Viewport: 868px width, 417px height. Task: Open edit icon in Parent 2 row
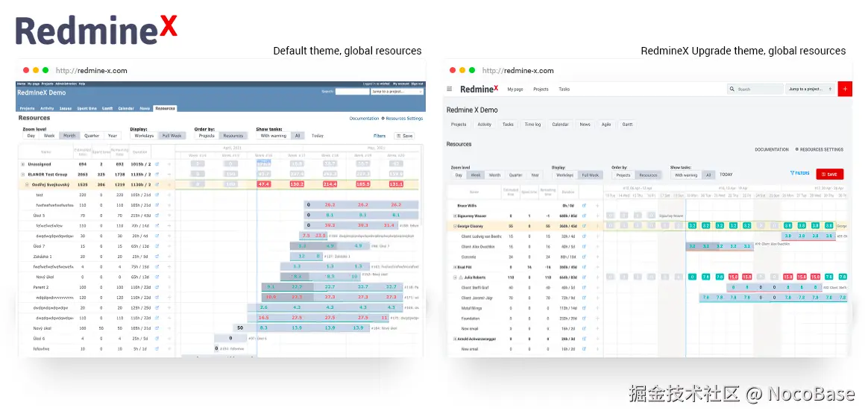(157, 287)
